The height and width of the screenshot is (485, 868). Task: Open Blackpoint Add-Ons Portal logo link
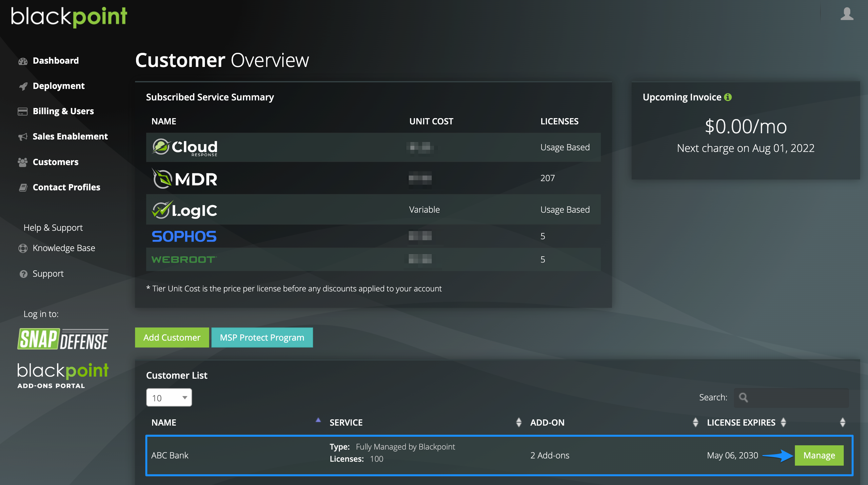coord(63,375)
